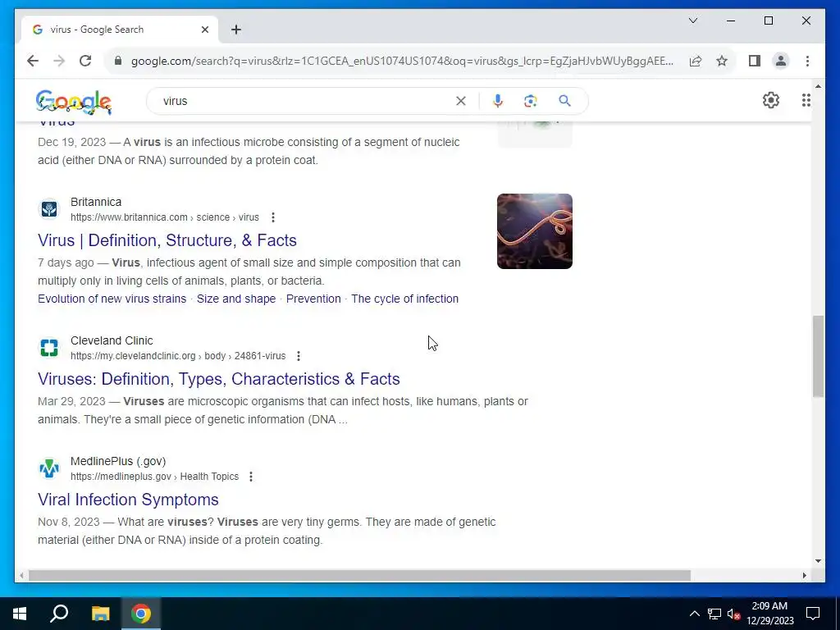Select the virus - Google Search tab
The width and height of the screenshot is (840, 630).
(120, 30)
